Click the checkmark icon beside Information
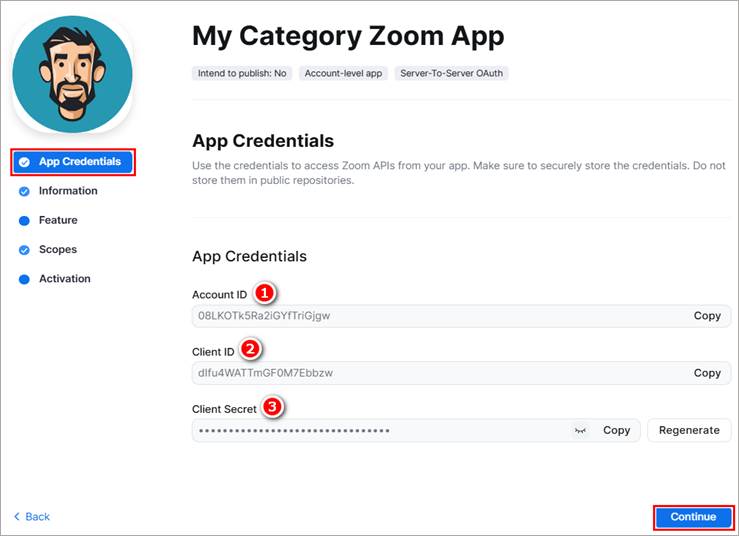This screenshot has width=739, height=536. (x=24, y=191)
